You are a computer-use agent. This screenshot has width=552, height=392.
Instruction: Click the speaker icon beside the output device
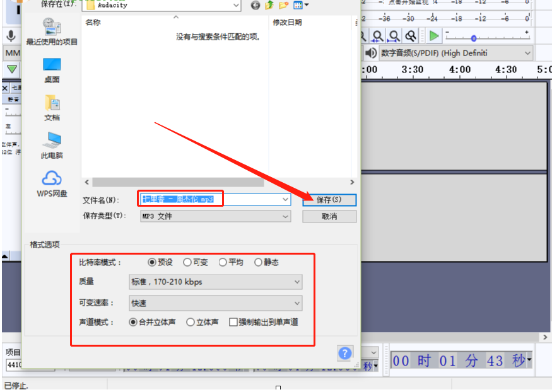[x=370, y=53]
